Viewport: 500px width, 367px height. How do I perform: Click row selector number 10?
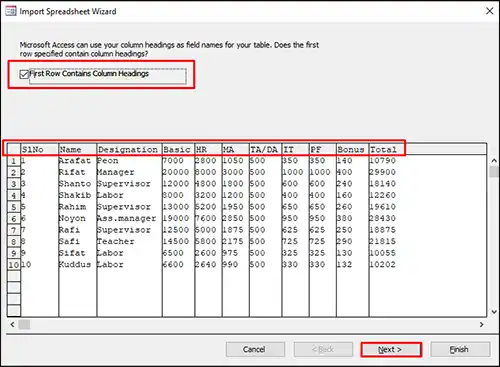[x=14, y=265]
